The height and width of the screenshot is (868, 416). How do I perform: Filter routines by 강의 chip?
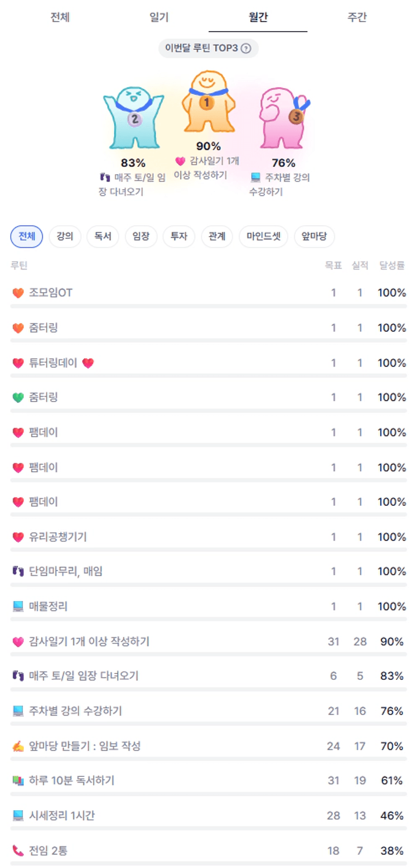(x=65, y=236)
